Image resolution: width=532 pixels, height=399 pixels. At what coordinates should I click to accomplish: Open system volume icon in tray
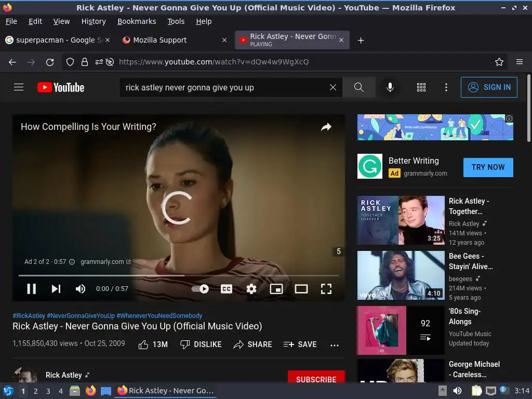457,391
